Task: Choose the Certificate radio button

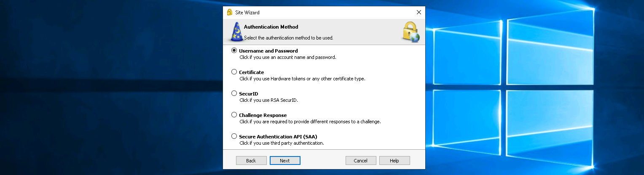Action: coord(234,72)
